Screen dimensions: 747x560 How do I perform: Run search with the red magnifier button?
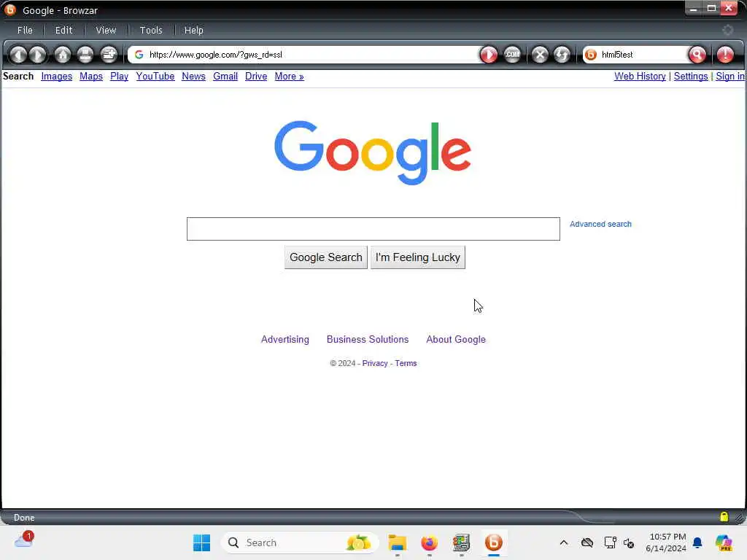697,55
